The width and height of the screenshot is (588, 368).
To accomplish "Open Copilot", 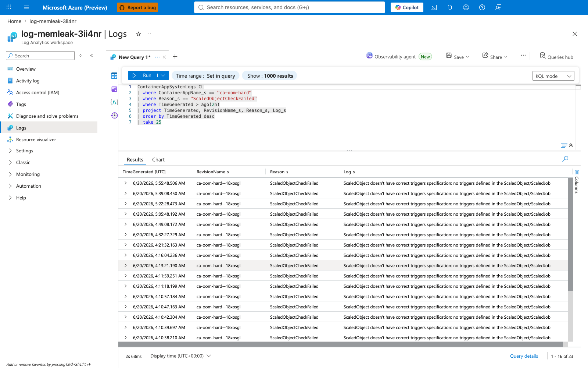I will click(407, 7).
